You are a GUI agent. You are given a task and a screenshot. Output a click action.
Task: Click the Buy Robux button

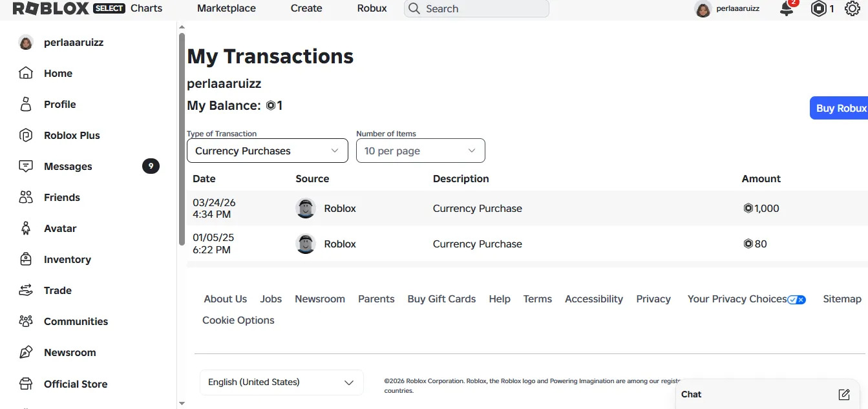point(839,108)
